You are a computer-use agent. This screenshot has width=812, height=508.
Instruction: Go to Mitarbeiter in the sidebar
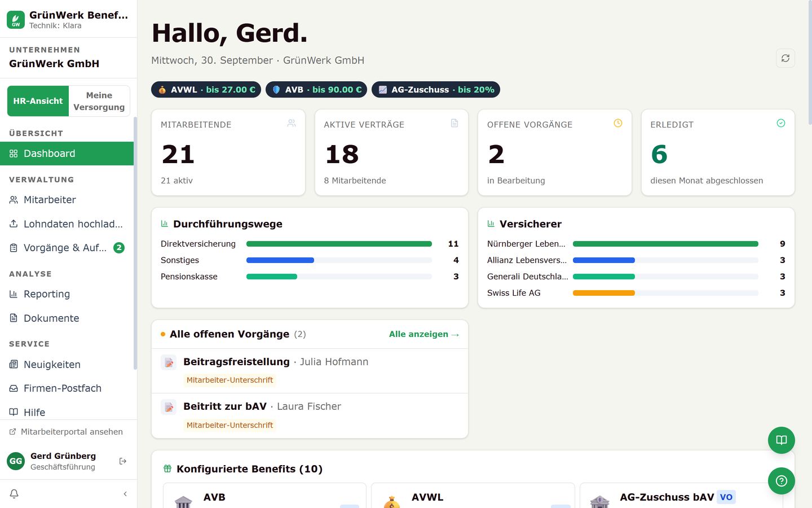coord(67,200)
